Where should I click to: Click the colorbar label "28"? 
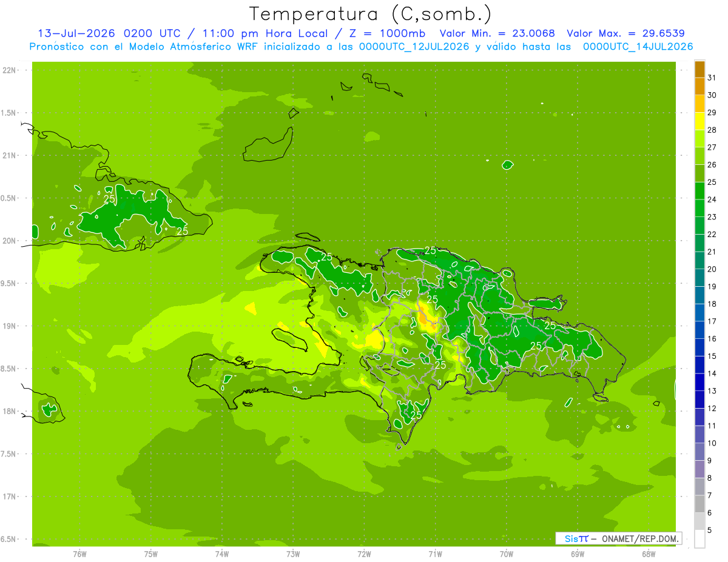tap(712, 130)
